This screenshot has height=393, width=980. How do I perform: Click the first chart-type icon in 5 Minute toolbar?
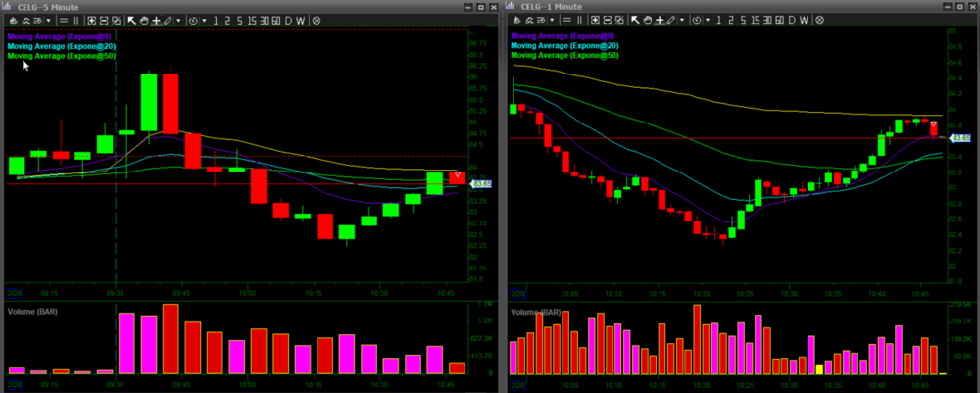[x=13, y=20]
